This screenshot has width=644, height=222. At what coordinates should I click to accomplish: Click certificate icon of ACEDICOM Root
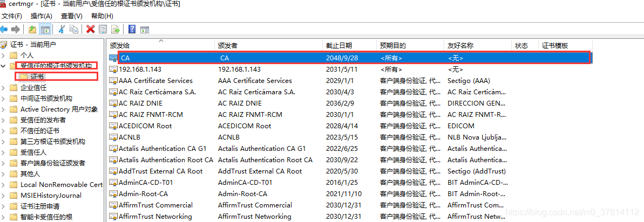(x=113, y=126)
